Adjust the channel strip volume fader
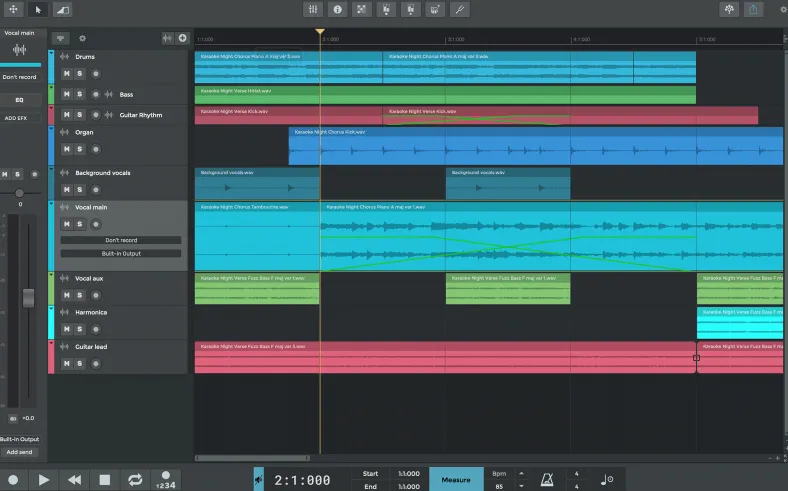The height and width of the screenshot is (491, 788). (x=28, y=298)
